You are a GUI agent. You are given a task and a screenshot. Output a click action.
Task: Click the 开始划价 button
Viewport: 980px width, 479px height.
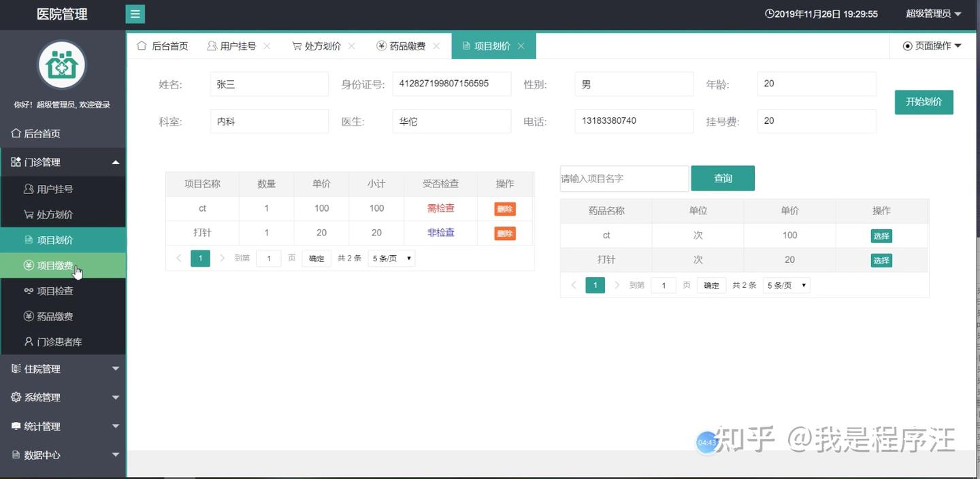click(924, 102)
